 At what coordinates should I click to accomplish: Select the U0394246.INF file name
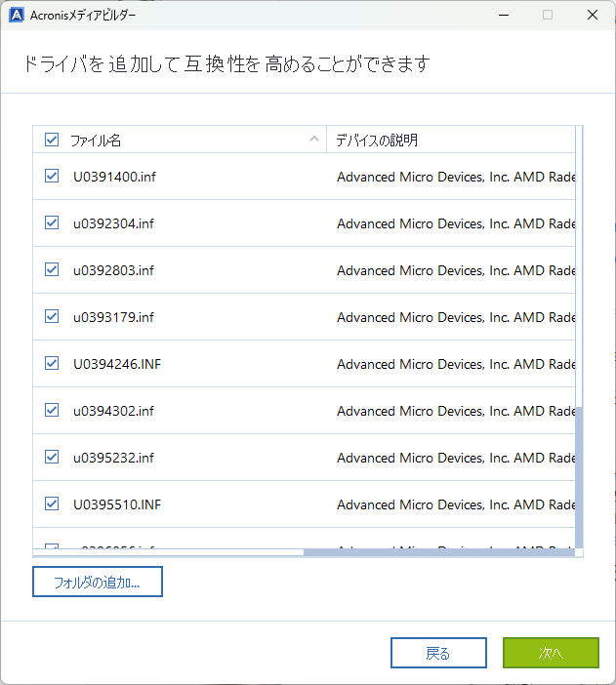(117, 363)
